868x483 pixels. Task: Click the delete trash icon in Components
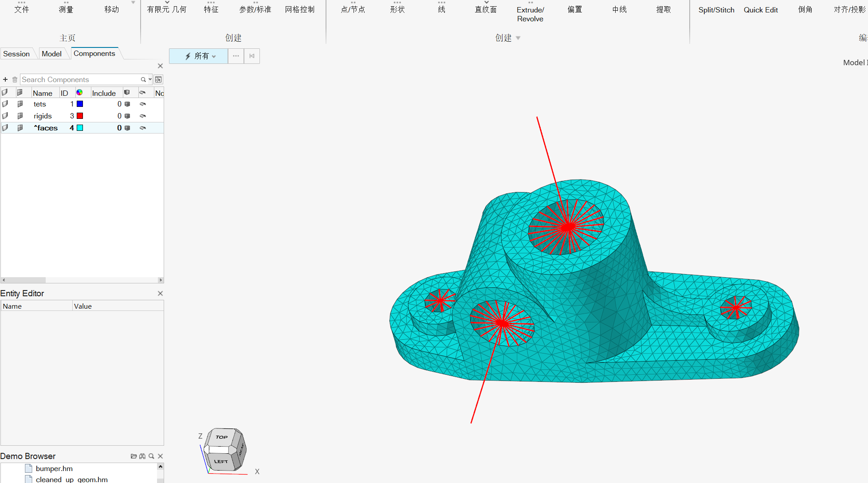[15, 79]
